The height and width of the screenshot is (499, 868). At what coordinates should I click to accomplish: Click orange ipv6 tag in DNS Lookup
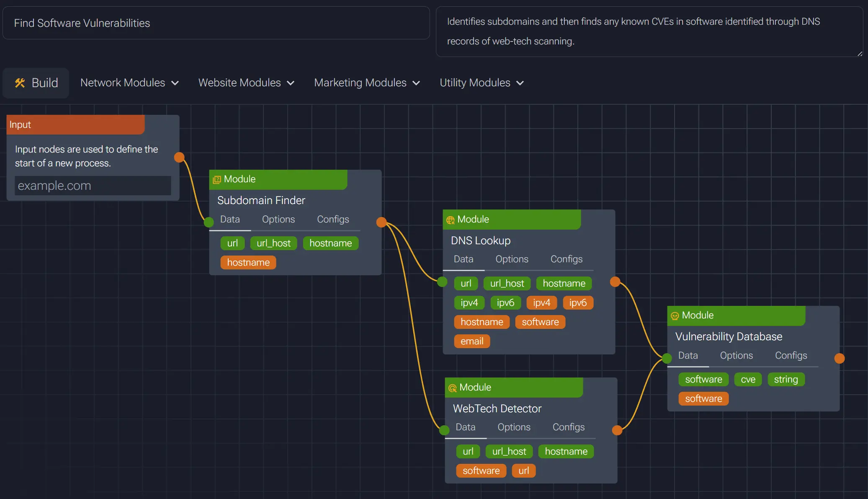[578, 303]
